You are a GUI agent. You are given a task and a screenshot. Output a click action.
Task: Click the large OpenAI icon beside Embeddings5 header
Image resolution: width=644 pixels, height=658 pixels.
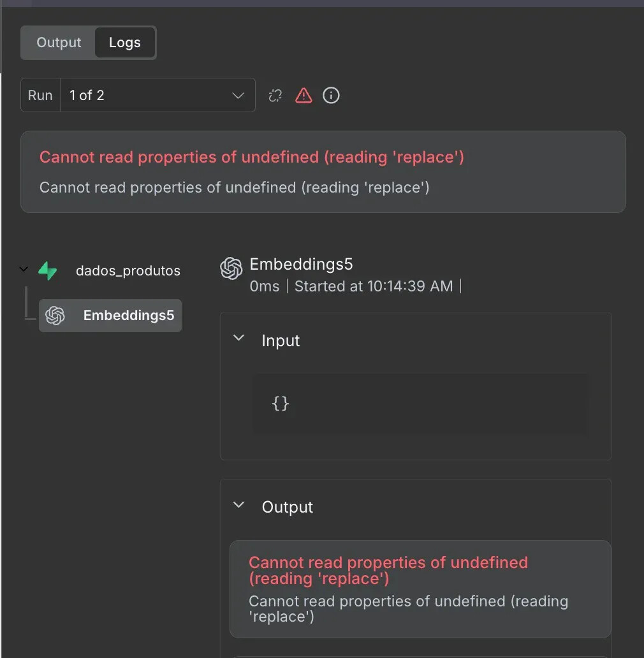pos(231,268)
